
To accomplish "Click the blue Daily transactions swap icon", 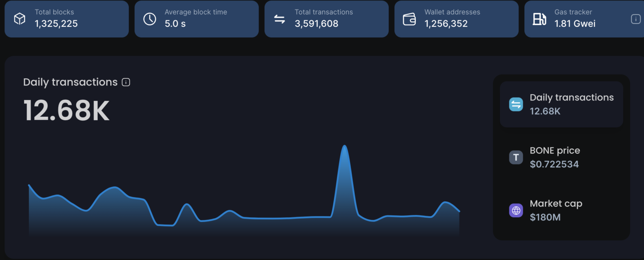I will click(x=516, y=104).
